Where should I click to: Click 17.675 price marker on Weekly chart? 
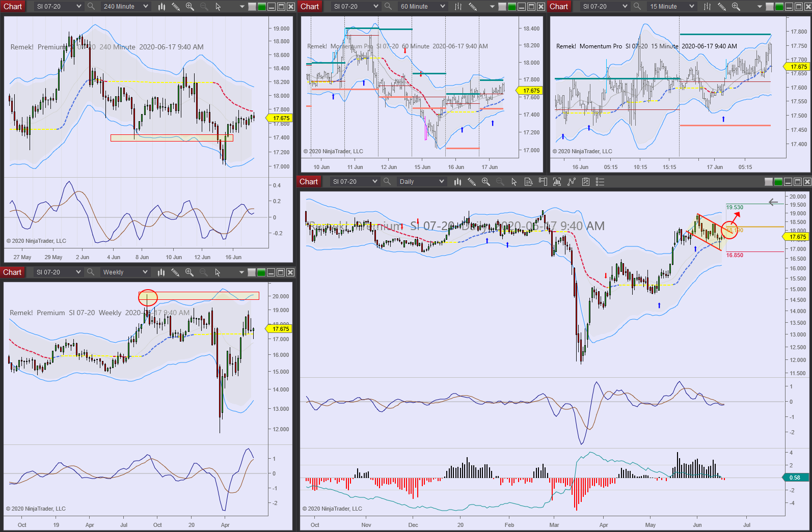click(x=279, y=329)
